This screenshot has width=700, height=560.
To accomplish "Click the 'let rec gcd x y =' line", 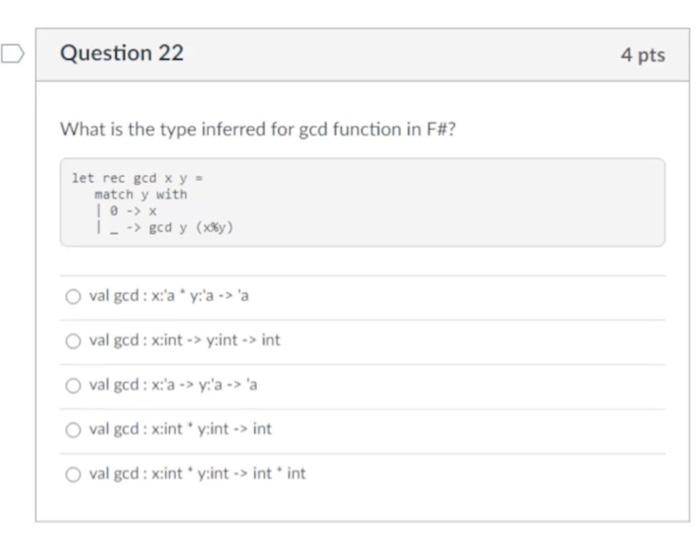I will click(138, 178).
